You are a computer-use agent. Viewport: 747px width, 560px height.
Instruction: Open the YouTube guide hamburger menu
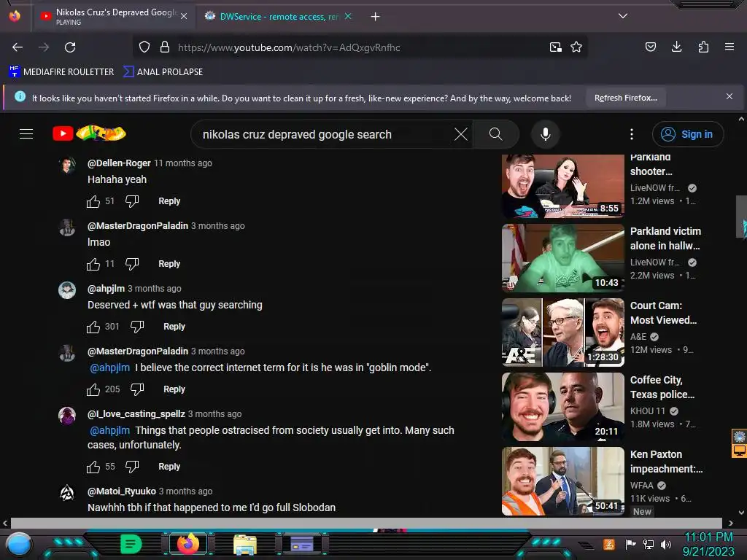(x=26, y=134)
